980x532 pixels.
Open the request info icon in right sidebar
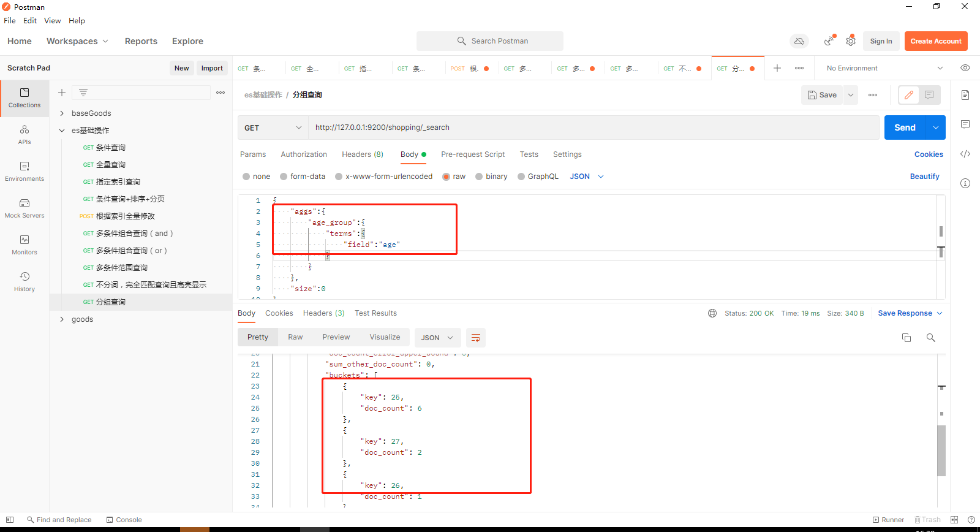click(965, 183)
